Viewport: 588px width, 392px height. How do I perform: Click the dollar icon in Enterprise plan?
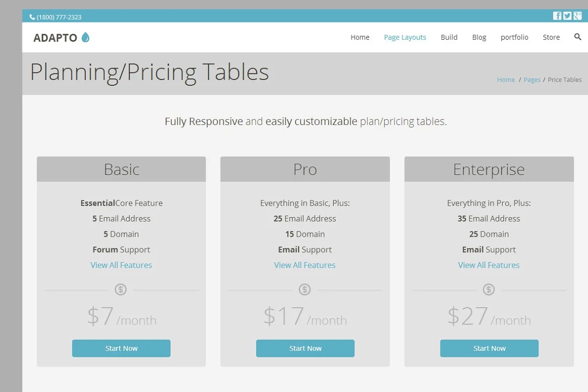[x=489, y=290]
